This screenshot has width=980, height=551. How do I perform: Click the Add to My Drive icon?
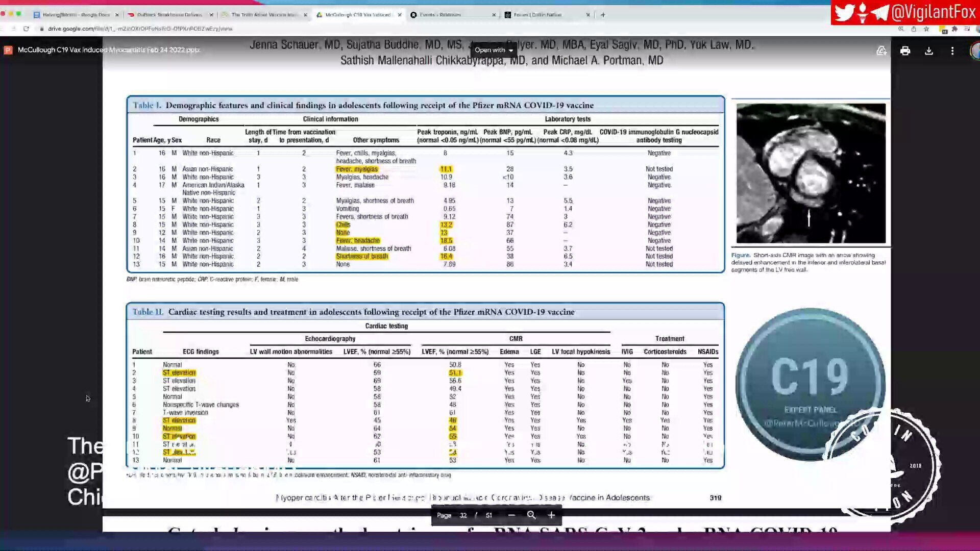pyautogui.click(x=881, y=51)
